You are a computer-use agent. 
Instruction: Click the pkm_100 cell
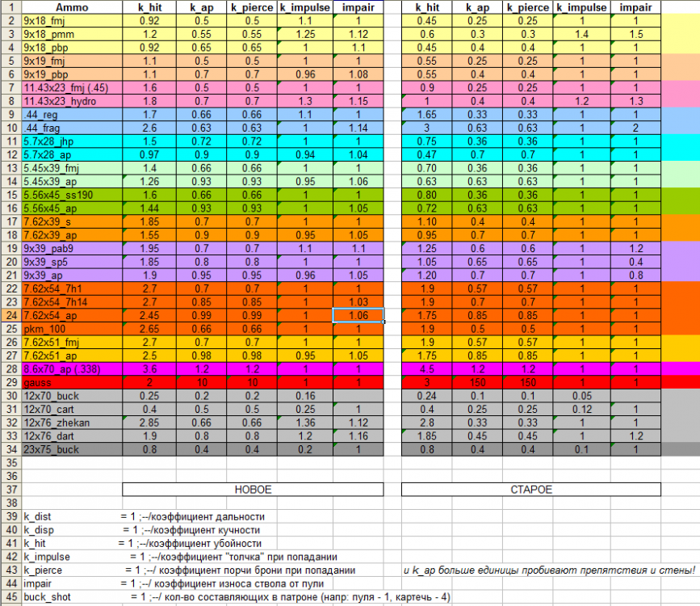click(x=72, y=329)
